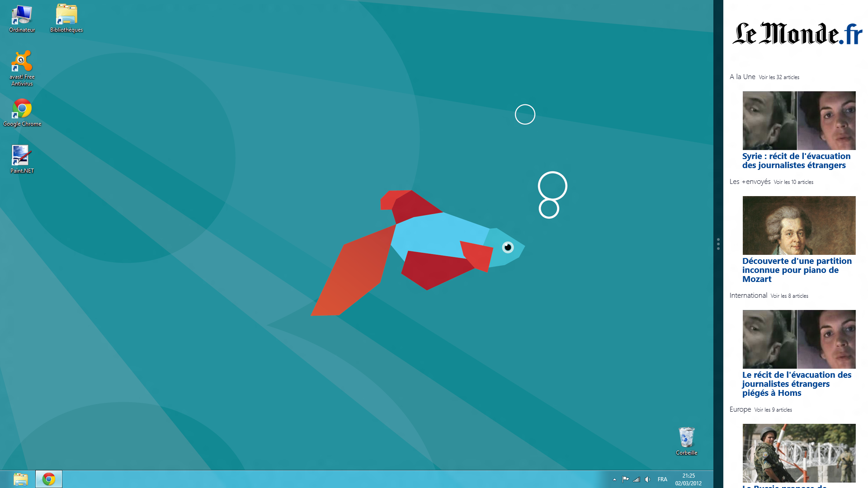
Task: Open the network signal tray icon
Action: click(637, 479)
